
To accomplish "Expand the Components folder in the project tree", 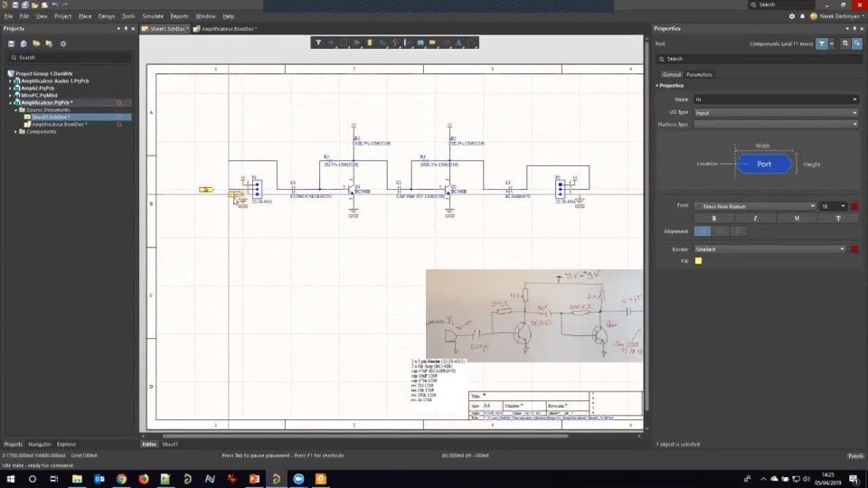I will (x=15, y=132).
